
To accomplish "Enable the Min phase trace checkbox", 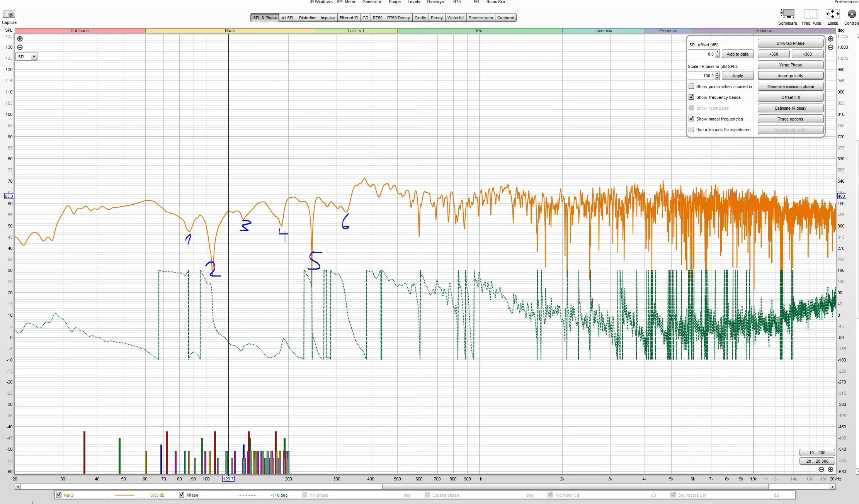I will (x=304, y=495).
